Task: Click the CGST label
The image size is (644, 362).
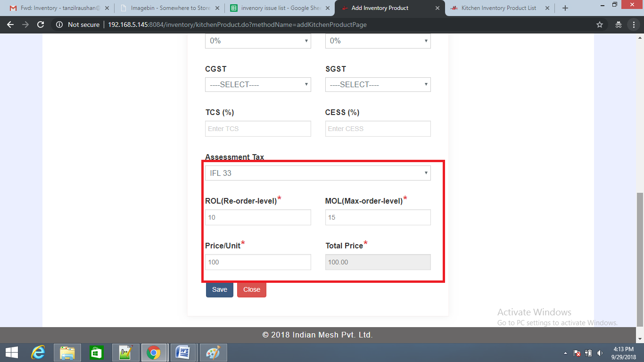Action: [x=216, y=69]
